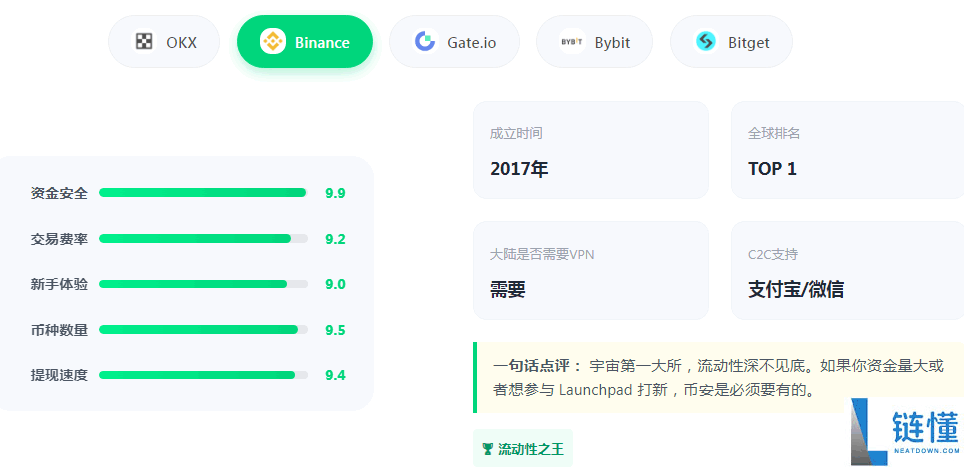Click the 全球排名 info card
This screenshot has width=964, height=467.
(x=847, y=151)
